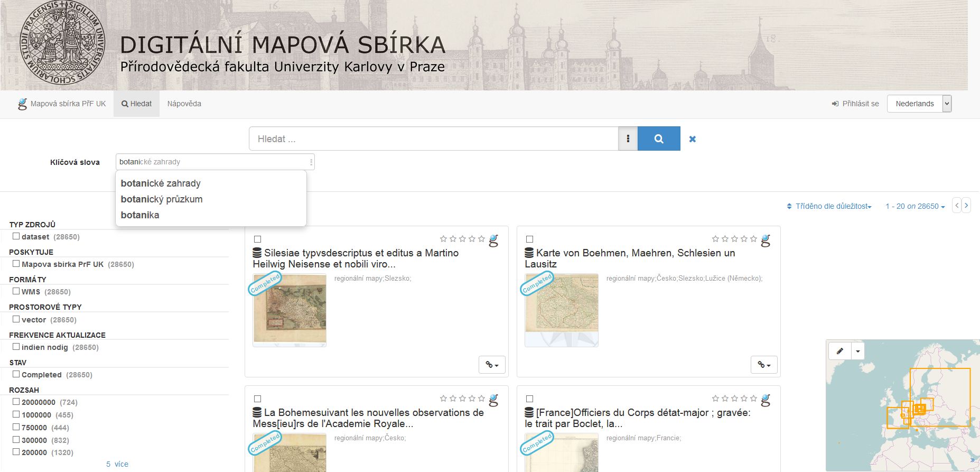Image resolution: width=980 pixels, height=472 pixels.
Task: Open links dropdown on Karte von Boehmen card
Action: click(764, 365)
